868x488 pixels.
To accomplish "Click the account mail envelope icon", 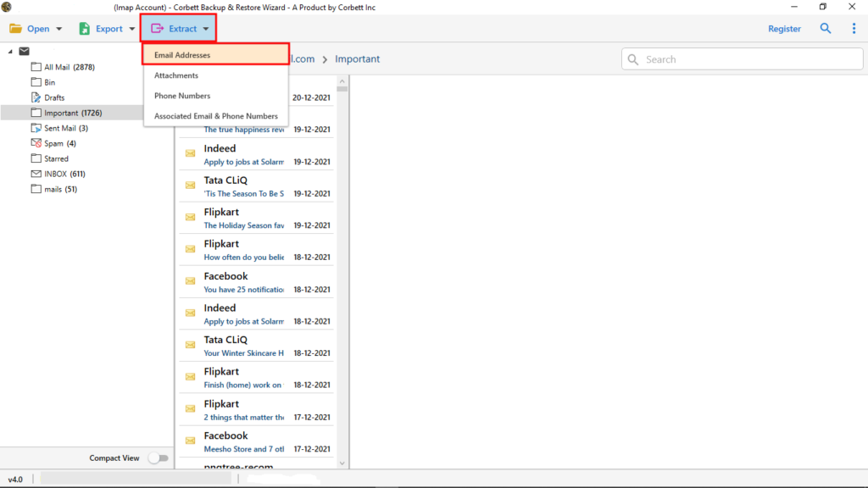I will 24,51.
